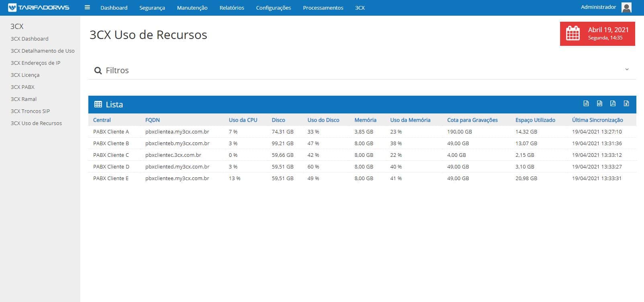This screenshot has width=644, height=302.
Task: Click FQDN pbxclientea.my3cx.com.br
Action: (177, 131)
